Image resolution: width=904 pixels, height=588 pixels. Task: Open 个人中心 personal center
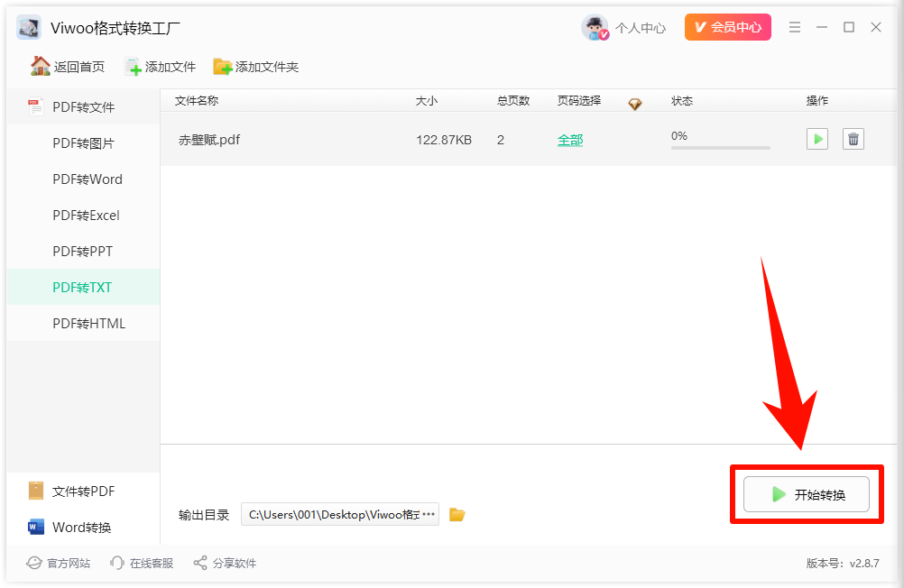pos(640,28)
